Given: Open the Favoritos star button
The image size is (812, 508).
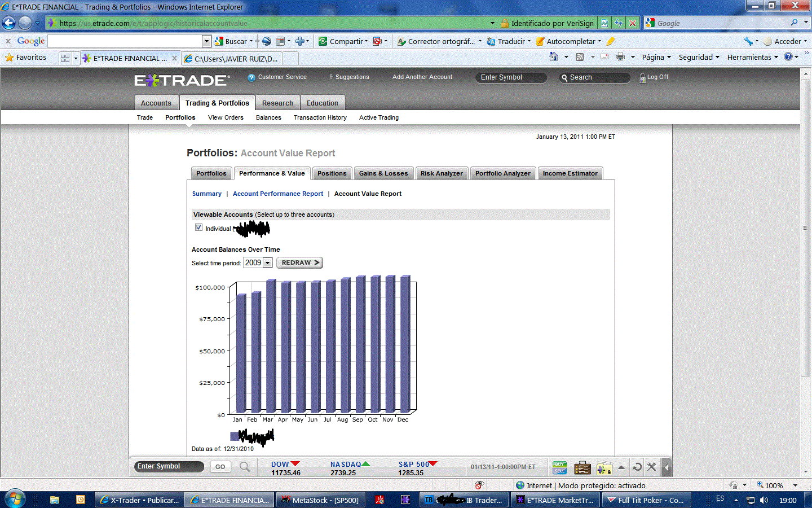Looking at the screenshot, I should pyautogui.click(x=26, y=58).
